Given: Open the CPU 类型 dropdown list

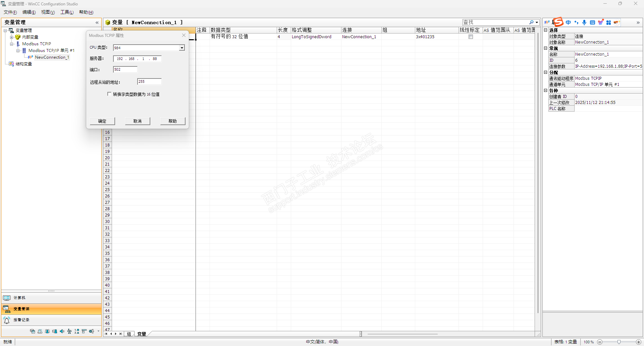Looking at the screenshot, I should (x=182, y=48).
